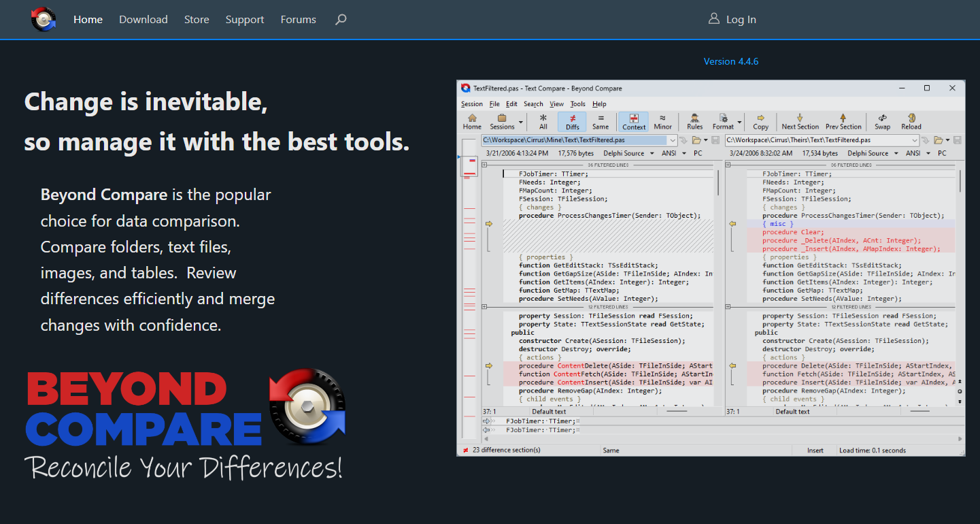Open left file path history dropdown
This screenshot has height=524, width=980.
672,140
